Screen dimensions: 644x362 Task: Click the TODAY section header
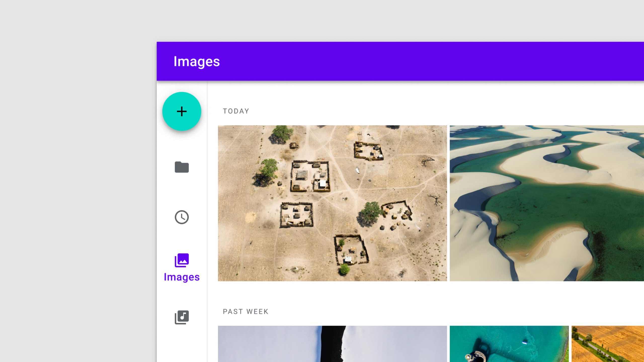click(x=236, y=111)
